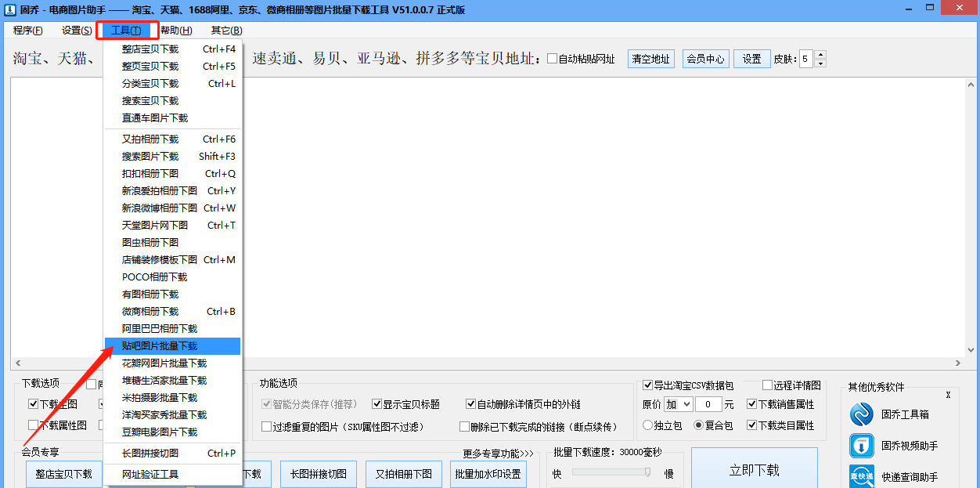Viewport: 980px width, 488px height.
Task: Toggle the 远程详情图 checkbox
Action: point(767,385)
